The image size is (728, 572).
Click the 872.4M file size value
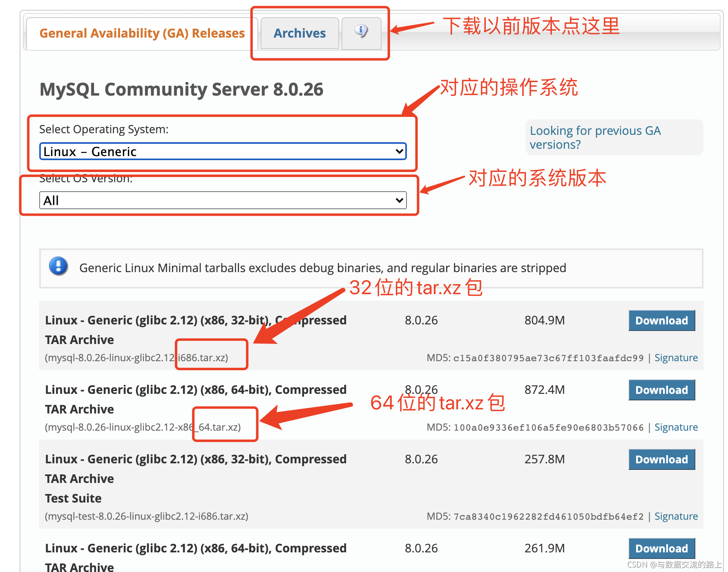click(x=545, y=390)
